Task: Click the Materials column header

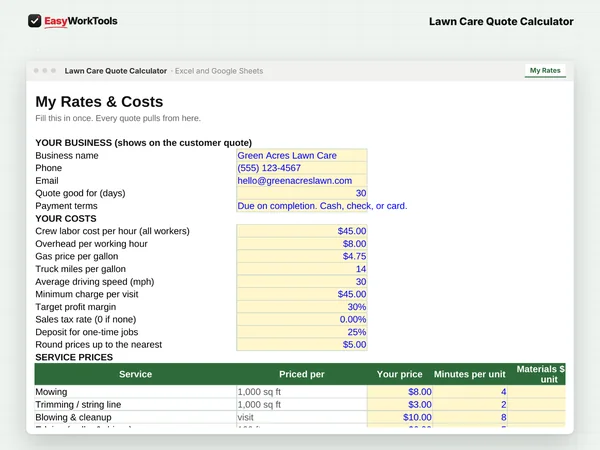Action: click(x=536, y=374)
